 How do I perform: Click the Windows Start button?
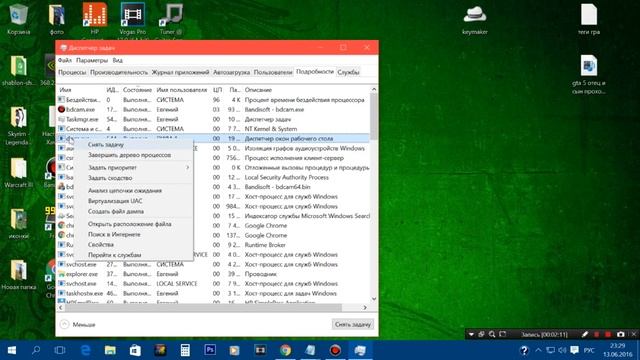pyautogui.click(x=12, y=350)
